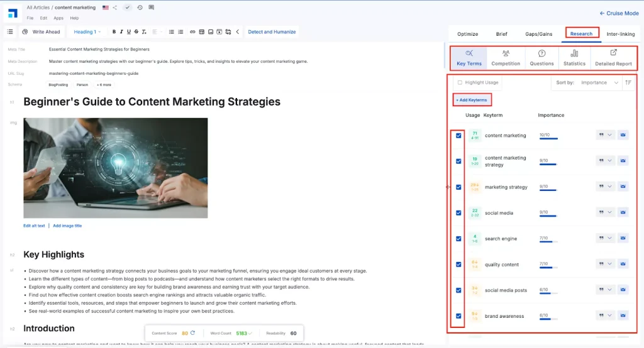Screen dimensions: 644x348
Task: Open the comments icon in the header
Action: tap(151, 8)
